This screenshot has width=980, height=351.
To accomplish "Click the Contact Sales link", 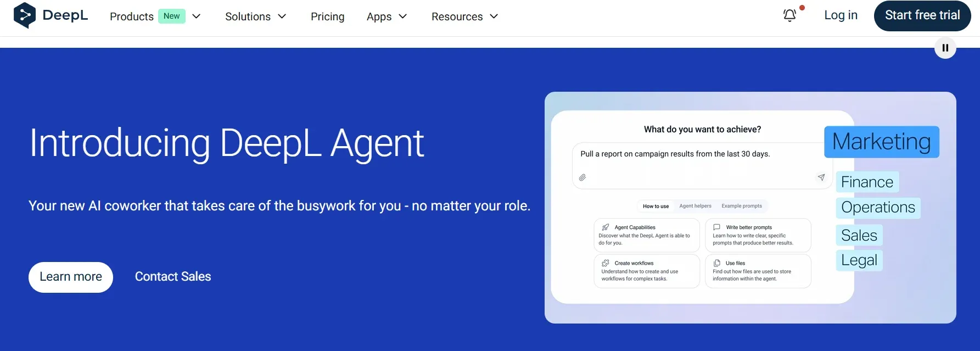I will (173, 276).
